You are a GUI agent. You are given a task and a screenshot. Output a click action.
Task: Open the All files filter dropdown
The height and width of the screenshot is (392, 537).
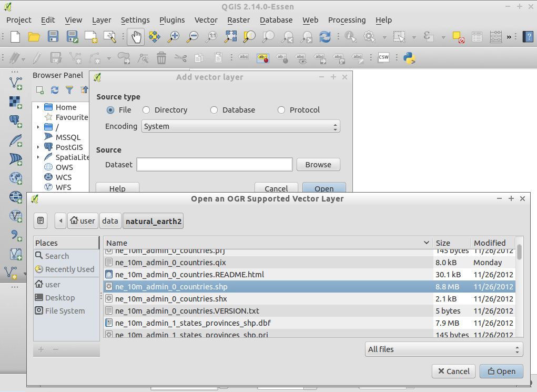(x=444, y=349)
